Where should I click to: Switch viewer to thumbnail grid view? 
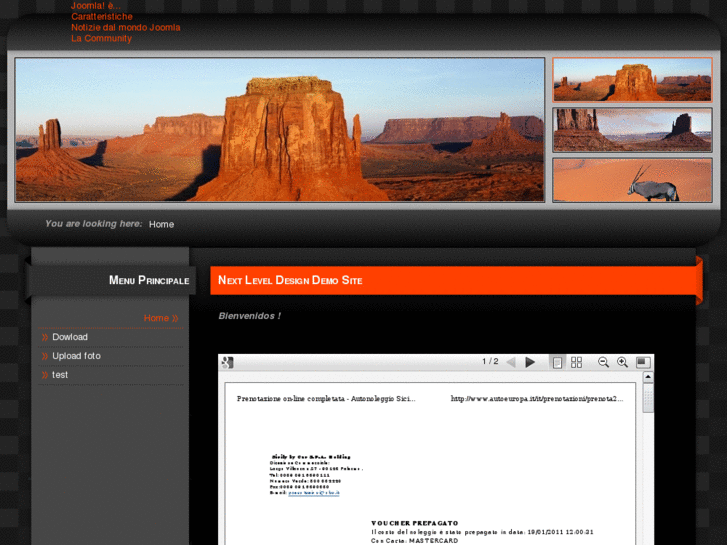(576, 362)
